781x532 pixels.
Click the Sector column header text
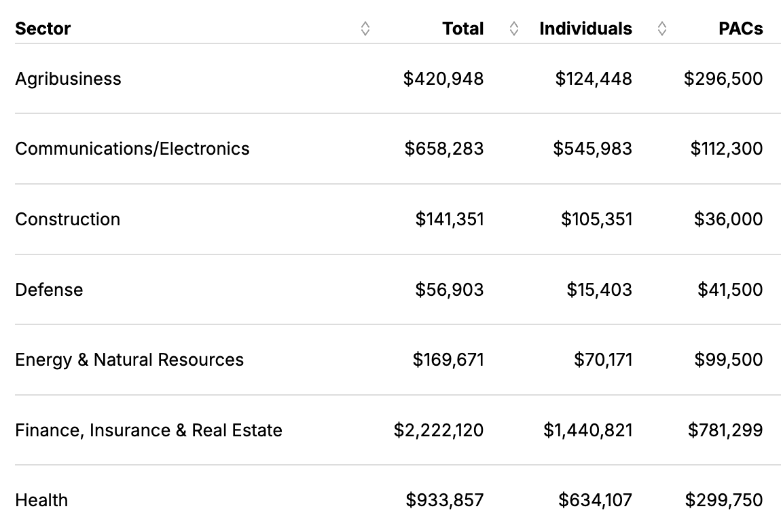click(43, 28)
